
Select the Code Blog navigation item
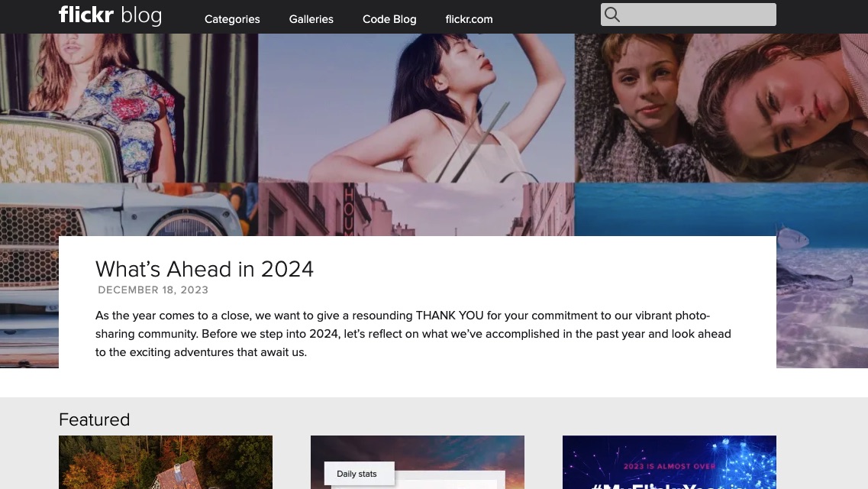(x=389, y=19)
